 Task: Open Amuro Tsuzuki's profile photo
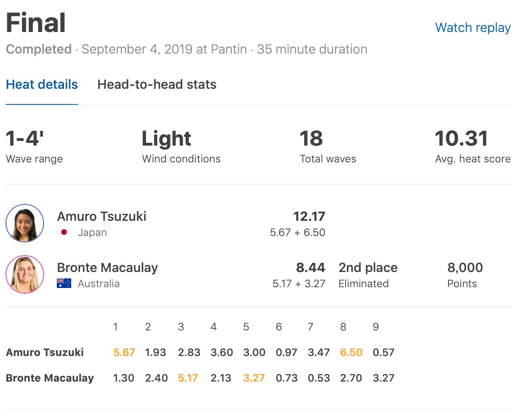(x=25, y=223)
